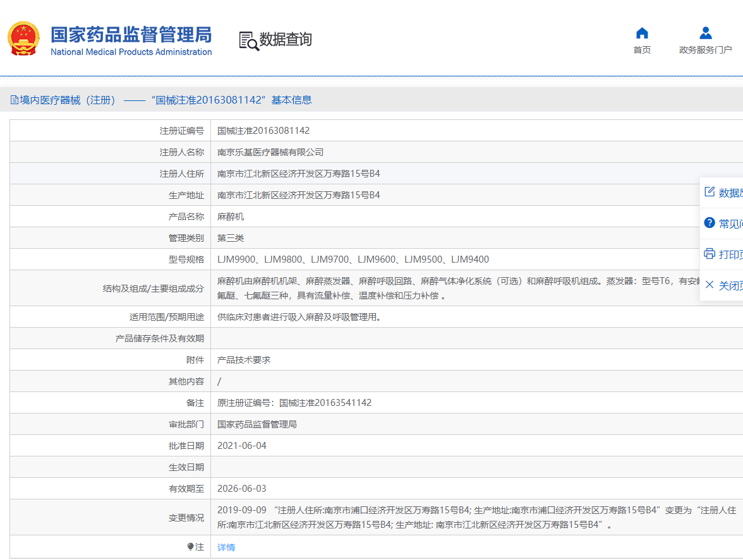This screenshot has width=743, height=560.
Task: Select the 管理类别 label cell
Action: (111, 237)
